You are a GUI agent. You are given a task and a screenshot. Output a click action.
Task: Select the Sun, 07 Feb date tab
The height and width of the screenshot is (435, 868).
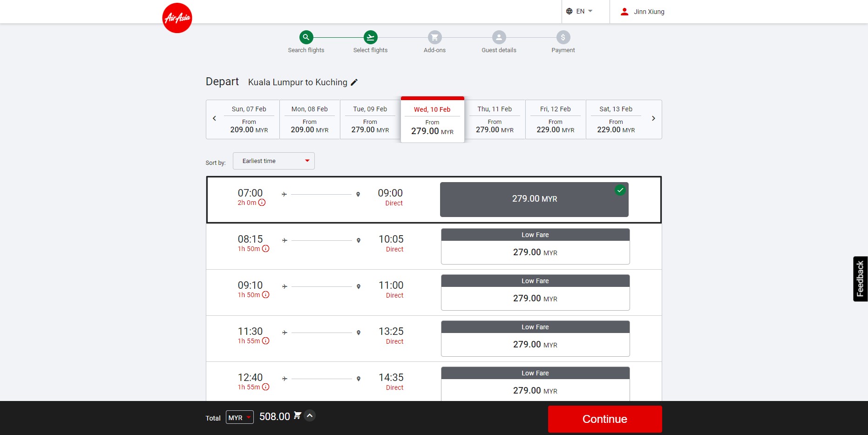click(x=249, y=120)
